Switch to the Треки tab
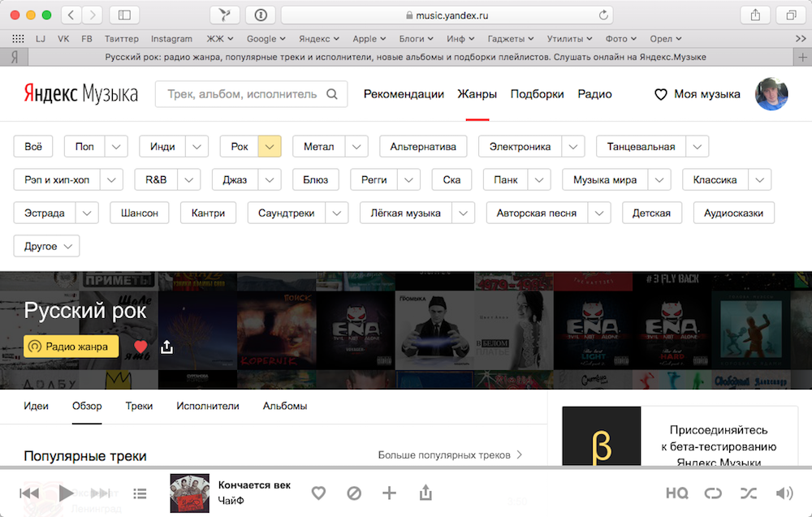Screen dimensions: 812x517 tap(139, 407)
